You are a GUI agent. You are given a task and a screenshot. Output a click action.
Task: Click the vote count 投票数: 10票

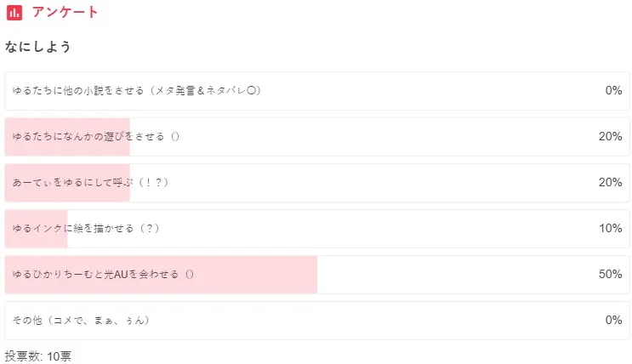coord(38,355)
